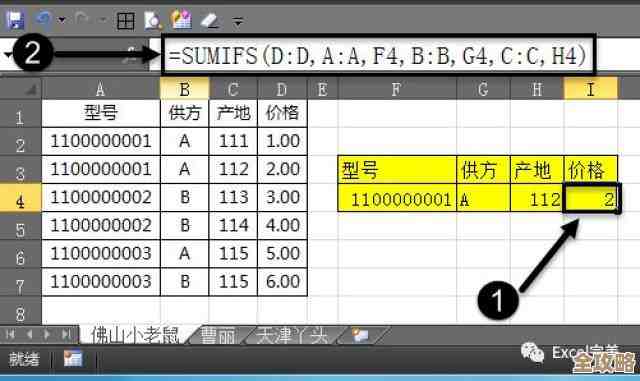640x381 pixels.
Task: Click yellow cell H3 labeled 产地
Action: [x=537, y=169]
